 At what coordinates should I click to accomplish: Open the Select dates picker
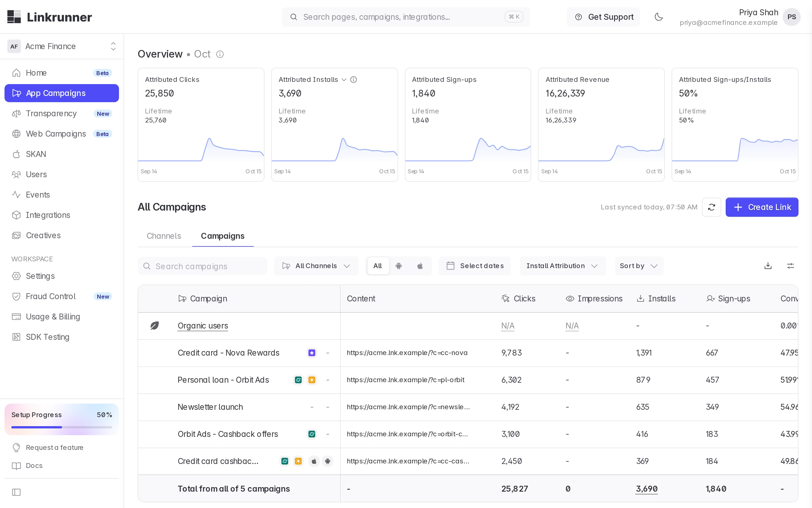[475, 266]
